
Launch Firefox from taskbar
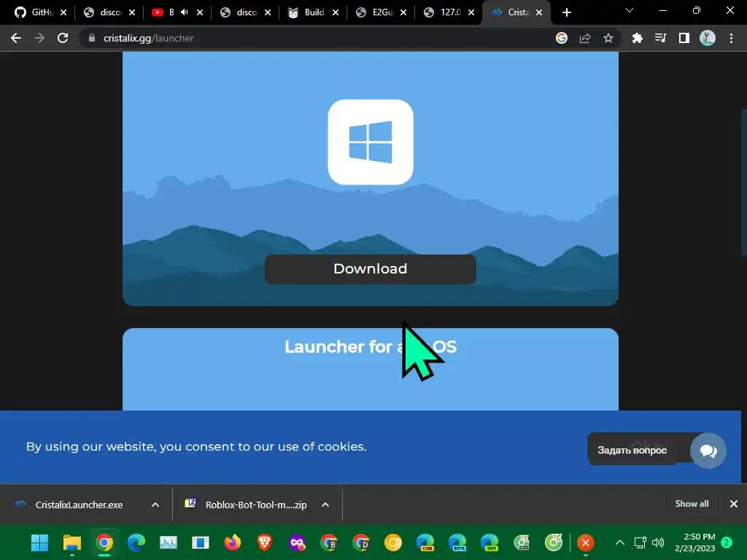pos(233,542)
